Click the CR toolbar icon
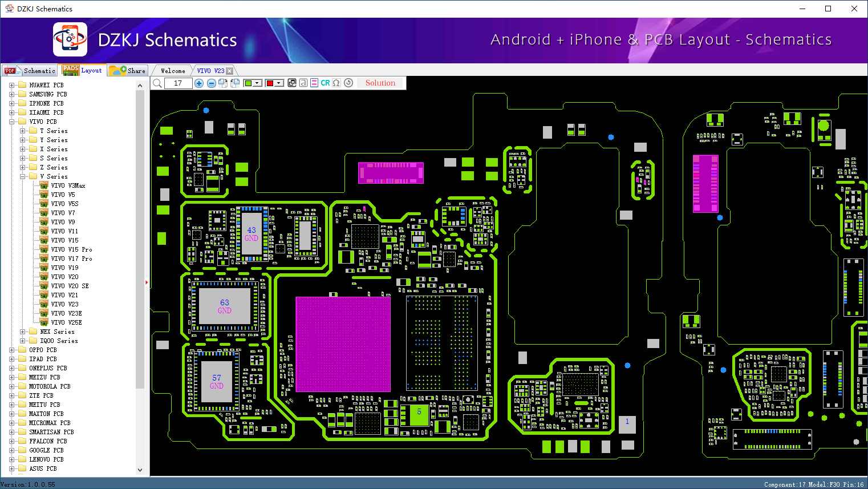 tap(325, 83)
